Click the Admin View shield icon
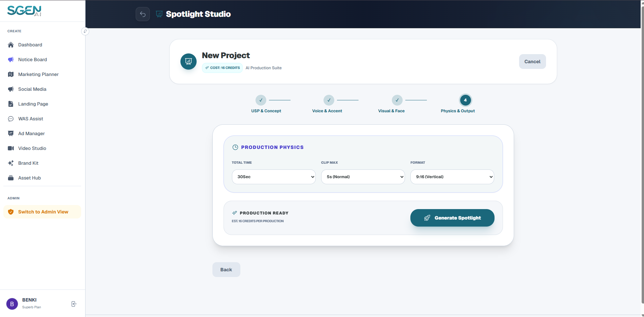Viewport: 644px width, 317px height. (x=11, y=212)
